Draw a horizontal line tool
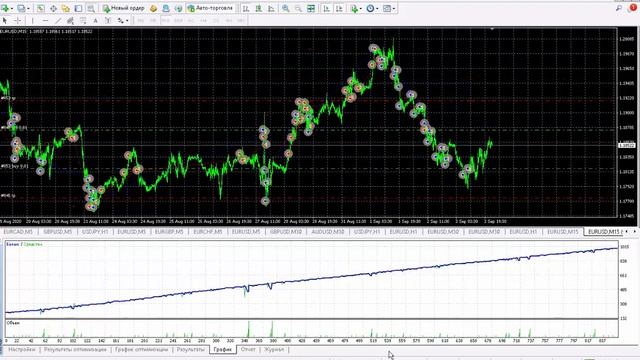The width and height of the screenshot is (640, 360). pyautogui.click(x=45, y=20)
